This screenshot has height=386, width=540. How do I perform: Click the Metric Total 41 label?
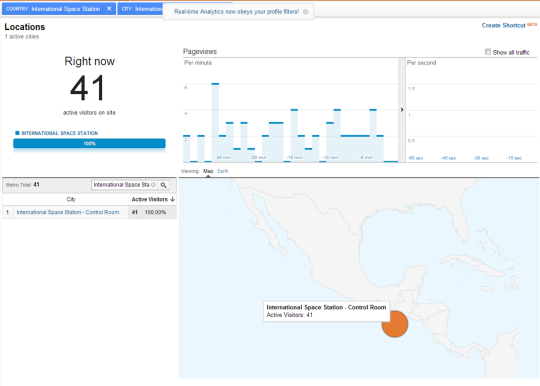(x=22, y=185)
